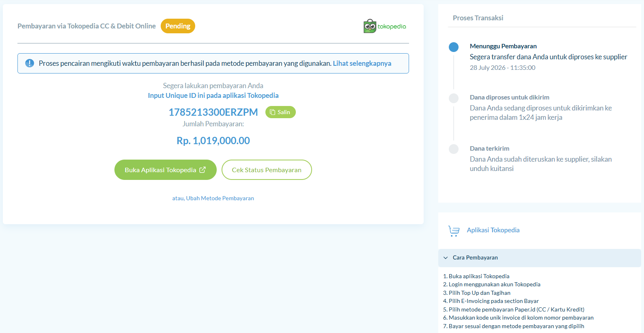Click the shopping cart icon beside Aplikasi Tokopedia
Image resolution: width=644 pixels, height=333 pixels.
pos(454,231)
